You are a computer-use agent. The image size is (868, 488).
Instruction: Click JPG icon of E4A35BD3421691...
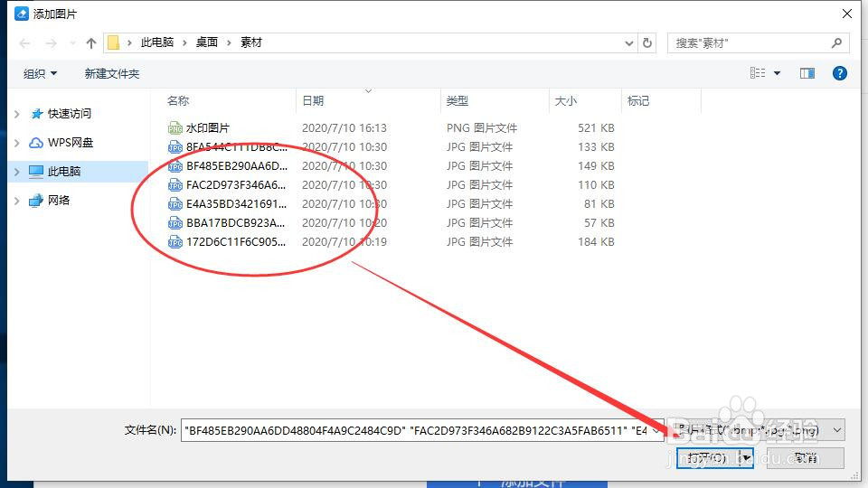pos(175,203)
